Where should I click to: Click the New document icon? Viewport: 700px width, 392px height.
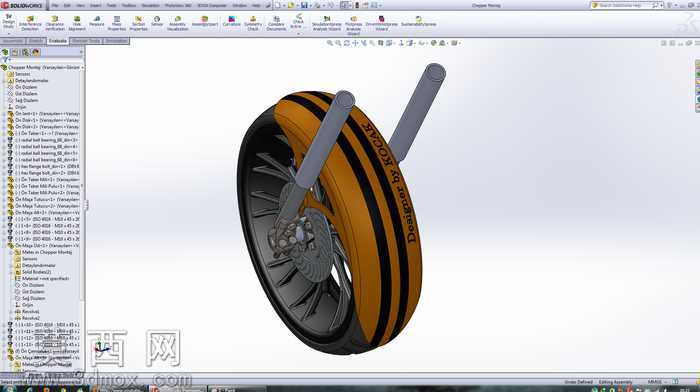pos(278,5)
